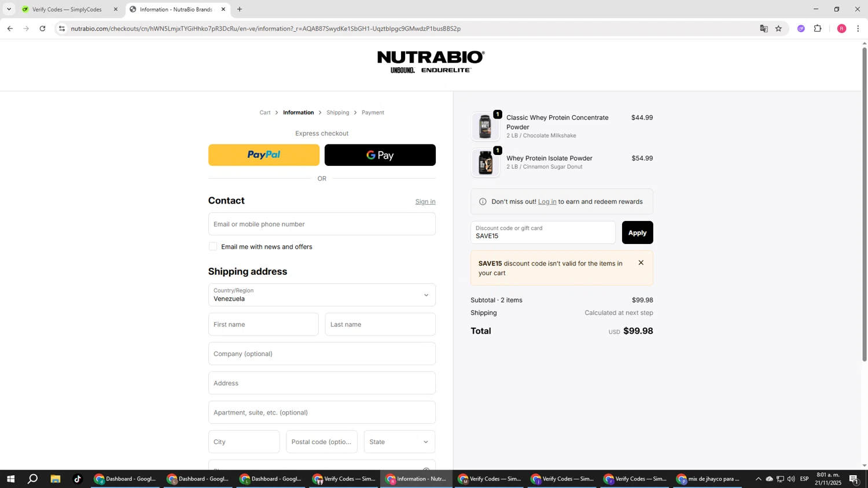This screenshot has width=868, height=488.
Task: Go to Cart breadcrumb
Action: coord(265,113)
